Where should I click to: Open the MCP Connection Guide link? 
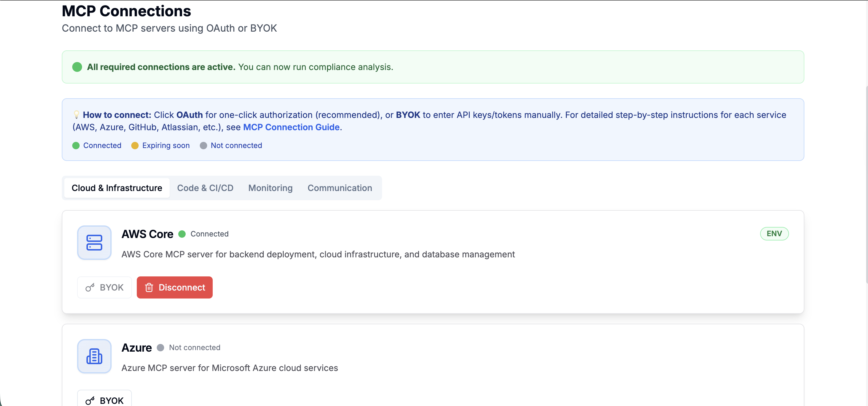(x=291, y=127)
